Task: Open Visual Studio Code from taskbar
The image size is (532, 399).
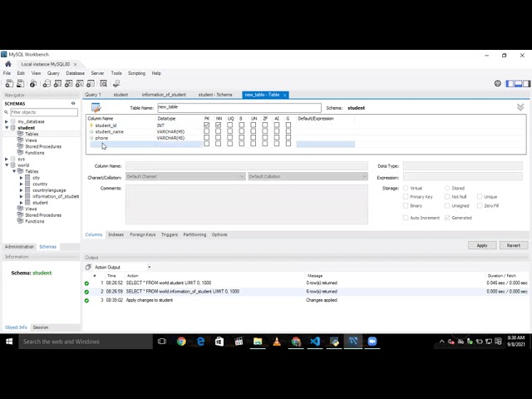Action: 315,342
